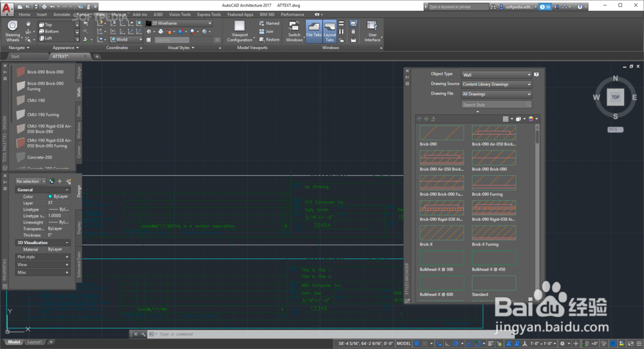
Task: Expand the Appearance panel dropdown
Action: (65, 48)
